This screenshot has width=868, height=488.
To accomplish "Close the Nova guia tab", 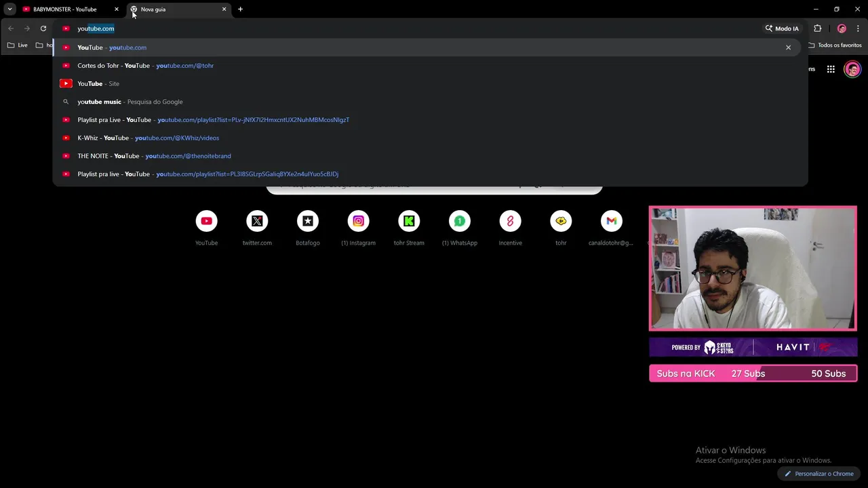I will 224,9.
